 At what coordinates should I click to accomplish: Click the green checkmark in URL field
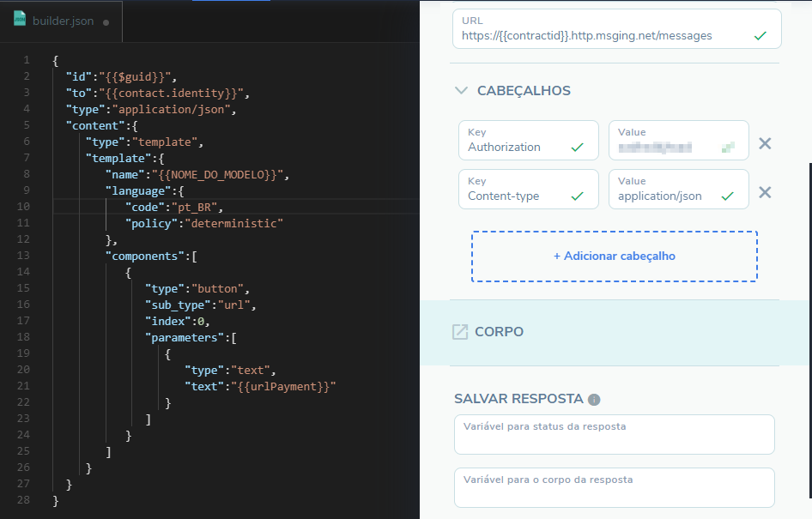click(760, 36)
